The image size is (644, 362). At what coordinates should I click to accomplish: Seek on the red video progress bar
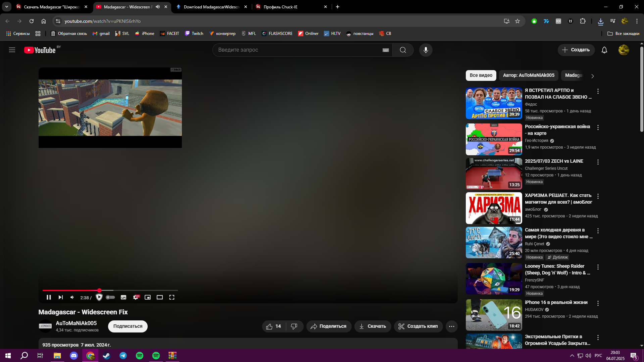110,290
